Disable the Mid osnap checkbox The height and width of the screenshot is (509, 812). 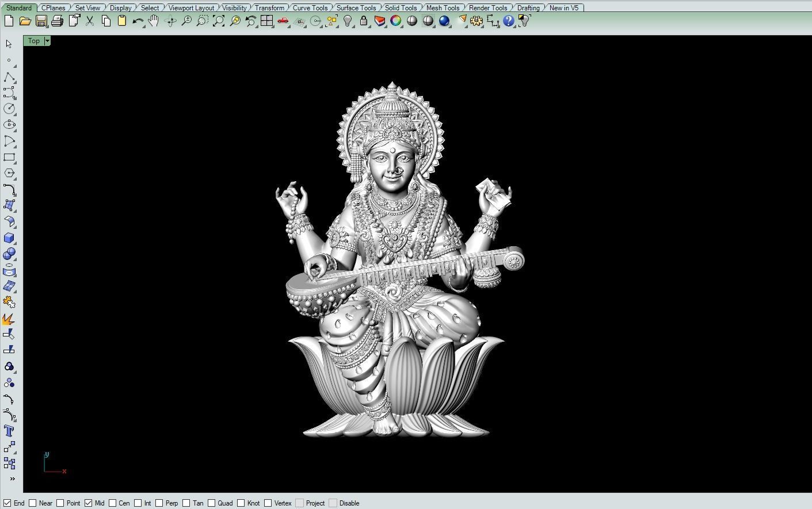tap(89, 503)
